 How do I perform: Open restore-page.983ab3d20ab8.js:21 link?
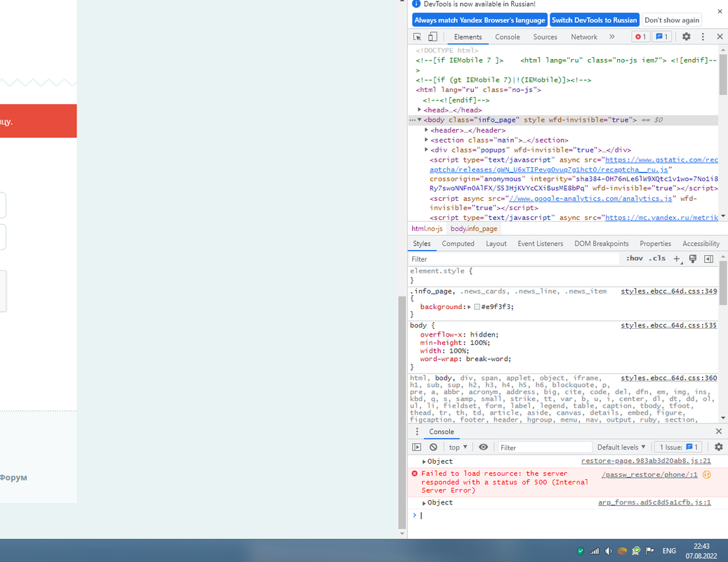click(x=646, y=462)
